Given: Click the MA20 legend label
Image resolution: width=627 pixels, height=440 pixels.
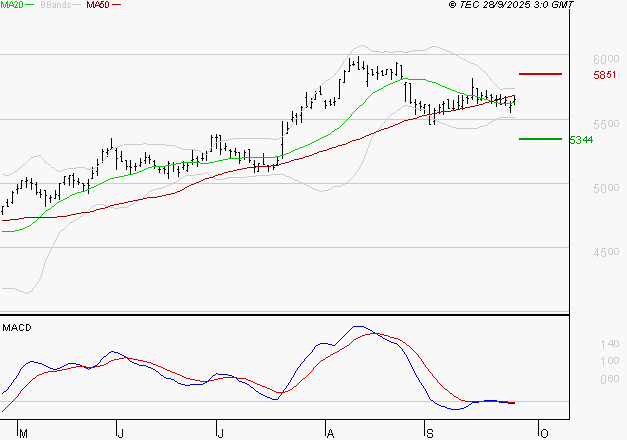Looking at the screenshot, I should click(12, 5).
